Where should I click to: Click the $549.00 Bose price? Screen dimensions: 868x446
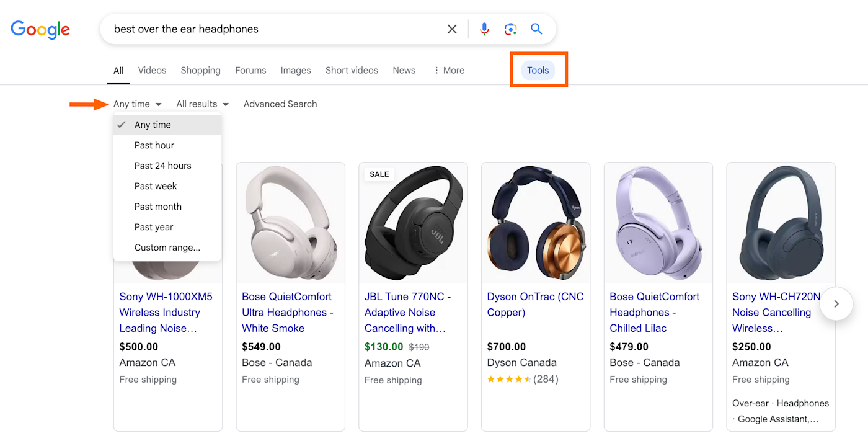click(x=261, y=347)
